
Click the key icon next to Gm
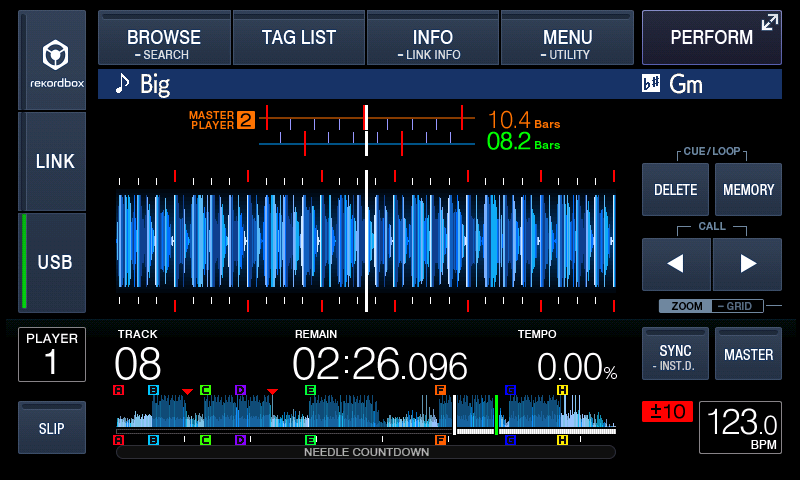(651, 84)
